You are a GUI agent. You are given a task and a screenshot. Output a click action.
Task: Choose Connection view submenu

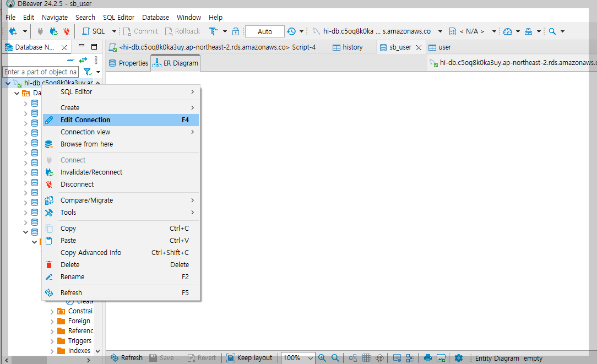121,132
